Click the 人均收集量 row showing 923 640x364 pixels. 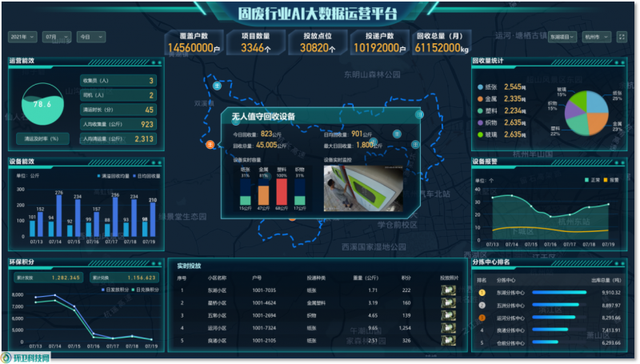[118, 124]
